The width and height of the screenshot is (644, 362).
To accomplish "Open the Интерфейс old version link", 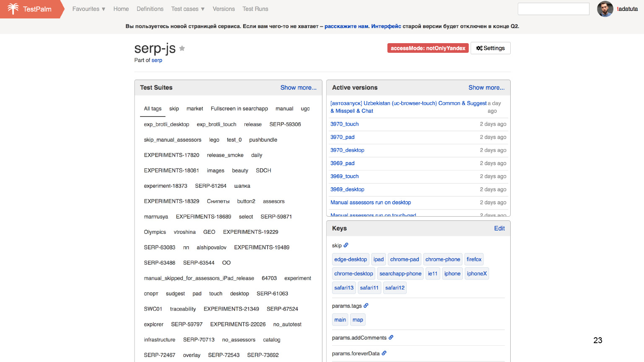I will 386,26.
